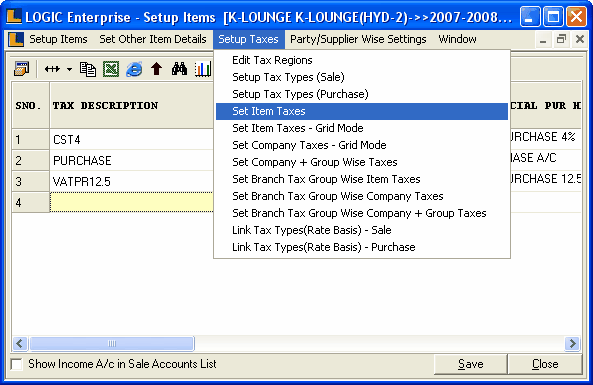593x385 pixels.
Task: Click the binoculars find icon
Action: point(179,69)
